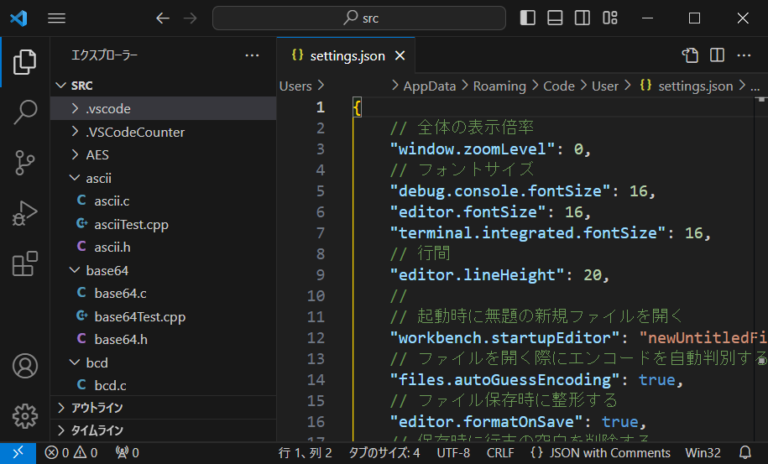Screen dimensions: 768x464
Task: Open the Manage gear menu
Action: tap(25, 414)
